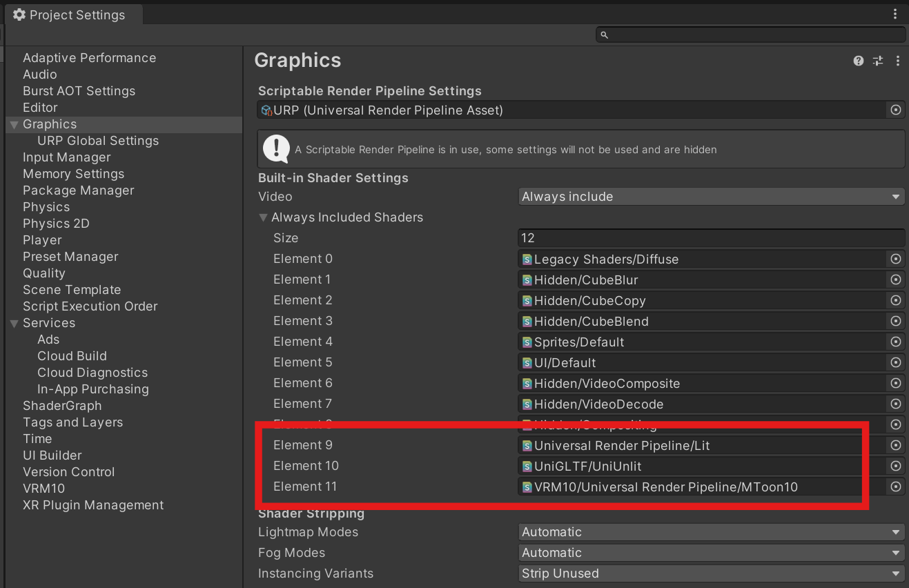Open Version Control settings
The height and width of the screenshot is (588, 909).
point(68,472)
